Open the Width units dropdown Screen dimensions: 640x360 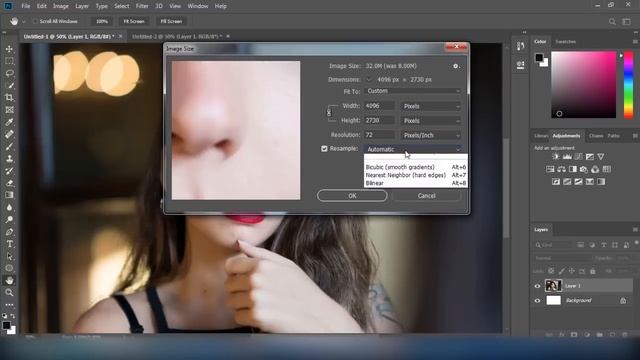(431, 106)
